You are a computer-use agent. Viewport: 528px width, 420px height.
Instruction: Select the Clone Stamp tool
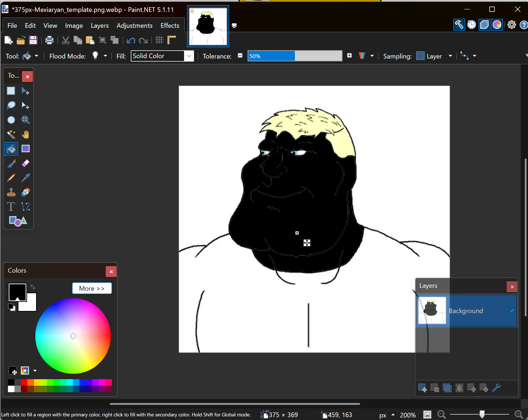click(11, 192)
